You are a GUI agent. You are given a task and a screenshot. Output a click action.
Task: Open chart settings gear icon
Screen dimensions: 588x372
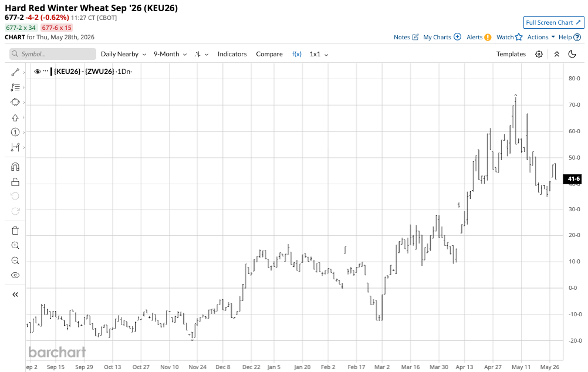(539, 54)
